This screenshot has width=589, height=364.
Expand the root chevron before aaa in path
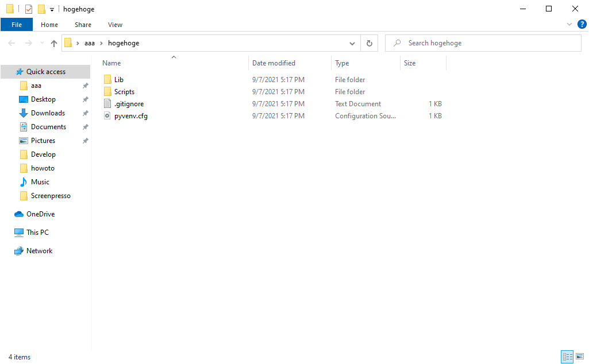coord(78,43)
